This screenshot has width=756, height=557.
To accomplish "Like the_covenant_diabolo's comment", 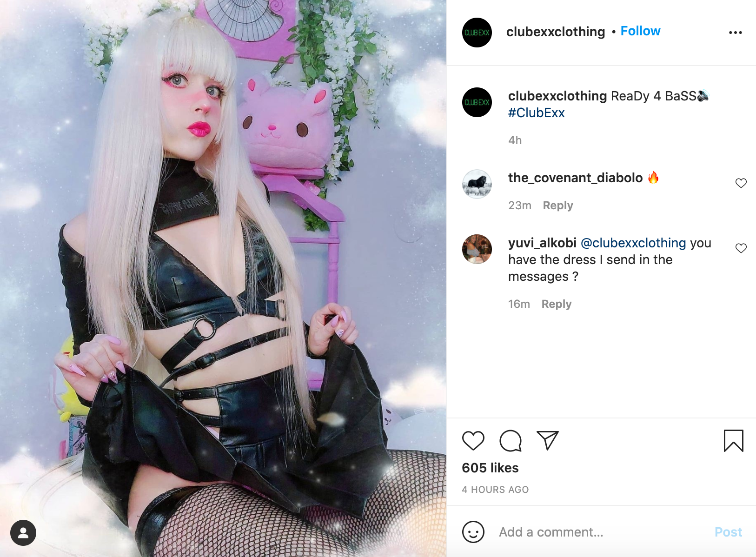I will tap(741, 183).
